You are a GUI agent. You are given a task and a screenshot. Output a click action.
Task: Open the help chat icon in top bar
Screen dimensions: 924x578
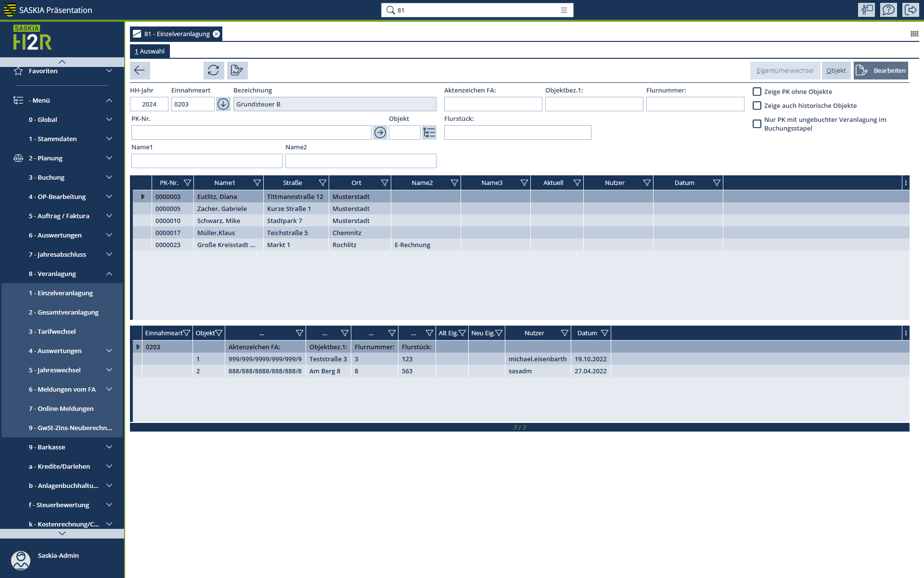888,10
